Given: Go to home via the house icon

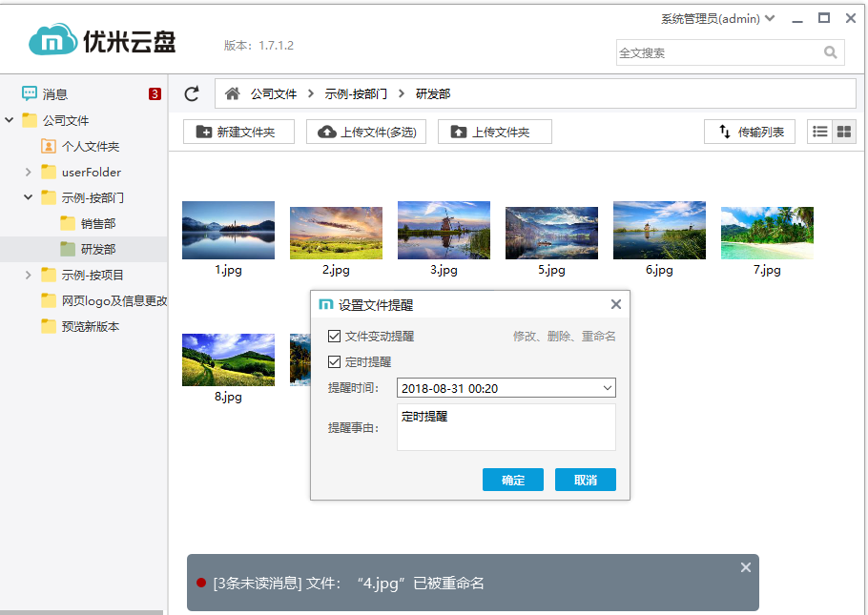Looking at the screenshot, I should [x=232, y=93].
